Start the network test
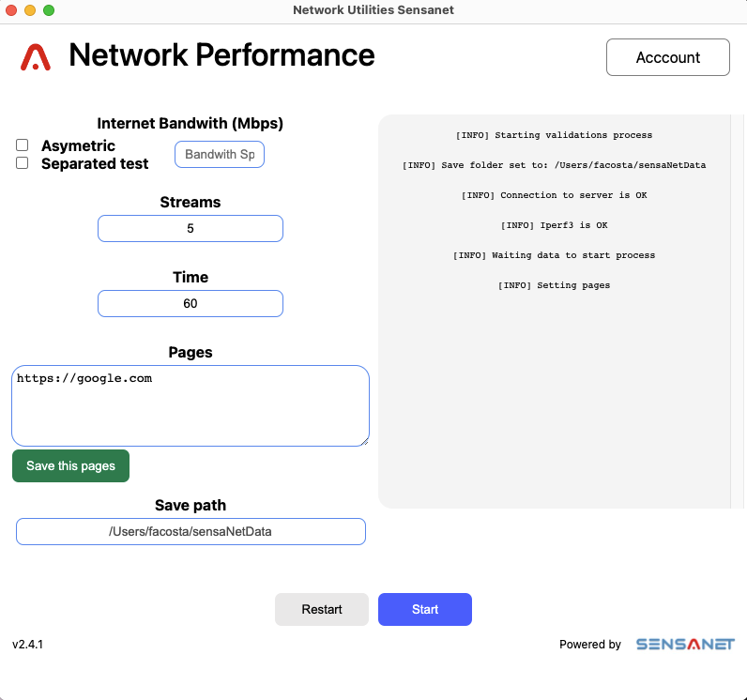The width and height of the screenshot is (747, 700). click(x=425, y=609)
